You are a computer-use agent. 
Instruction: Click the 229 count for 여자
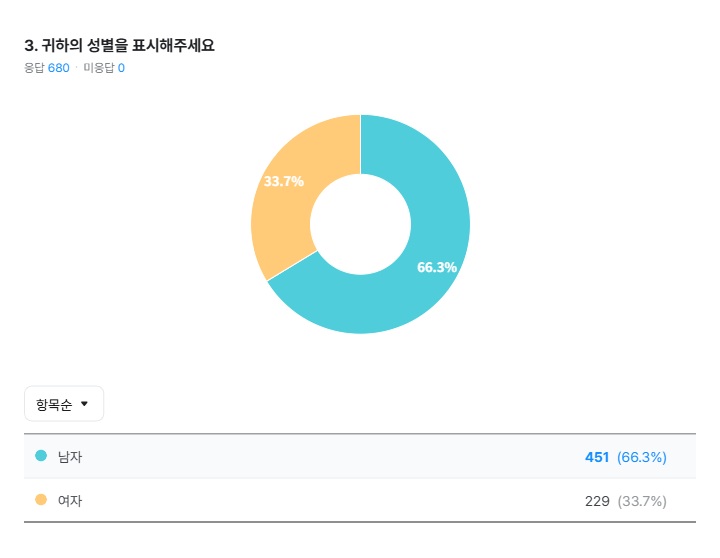click(x=597, y=501)
